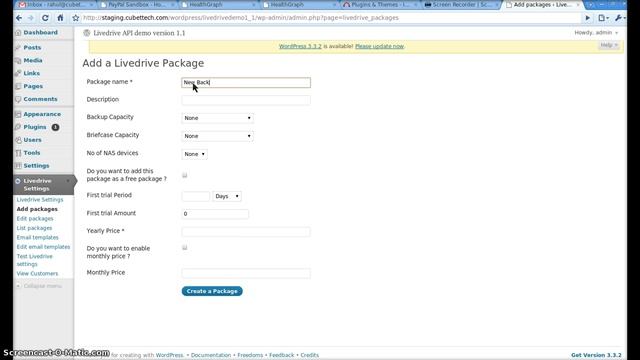Click the Users icon in sidebar

(18, 140)
